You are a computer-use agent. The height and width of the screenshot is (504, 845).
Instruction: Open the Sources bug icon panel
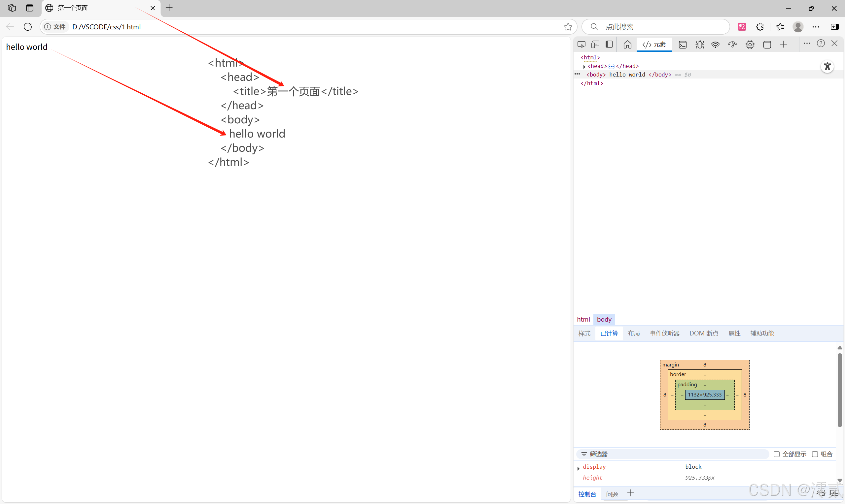[x=699, y=45]
